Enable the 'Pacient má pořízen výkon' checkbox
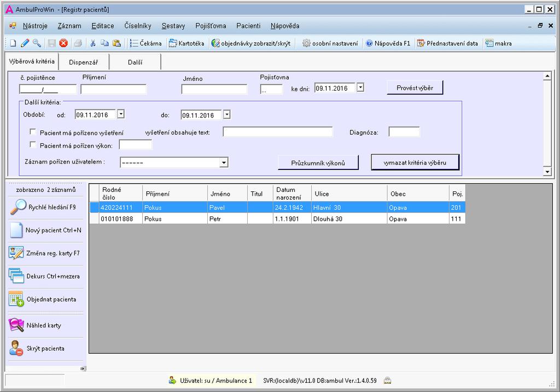Image resolution: width=560 pixels, height=392 pixels. coord(33,144)
